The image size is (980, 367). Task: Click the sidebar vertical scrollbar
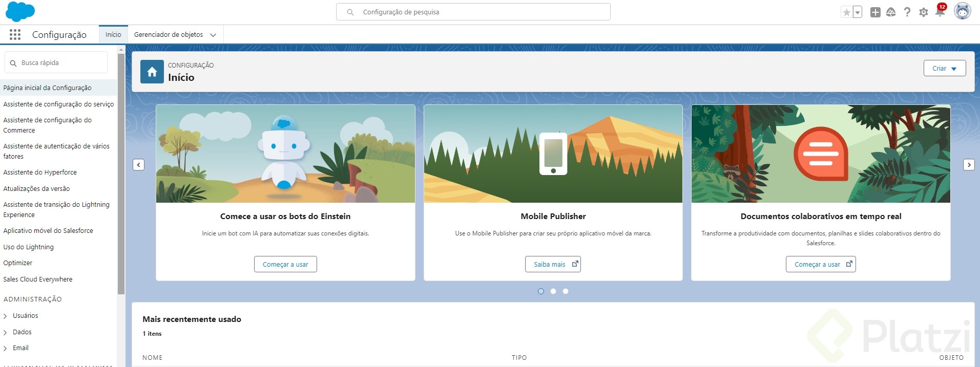coord(121,174)
